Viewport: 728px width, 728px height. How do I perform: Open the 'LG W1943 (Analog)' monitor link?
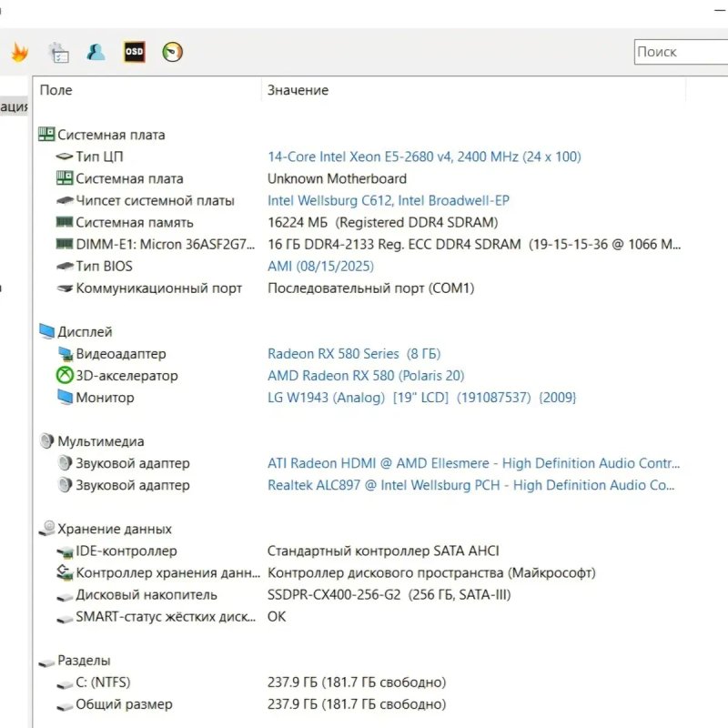click(421, 398)
